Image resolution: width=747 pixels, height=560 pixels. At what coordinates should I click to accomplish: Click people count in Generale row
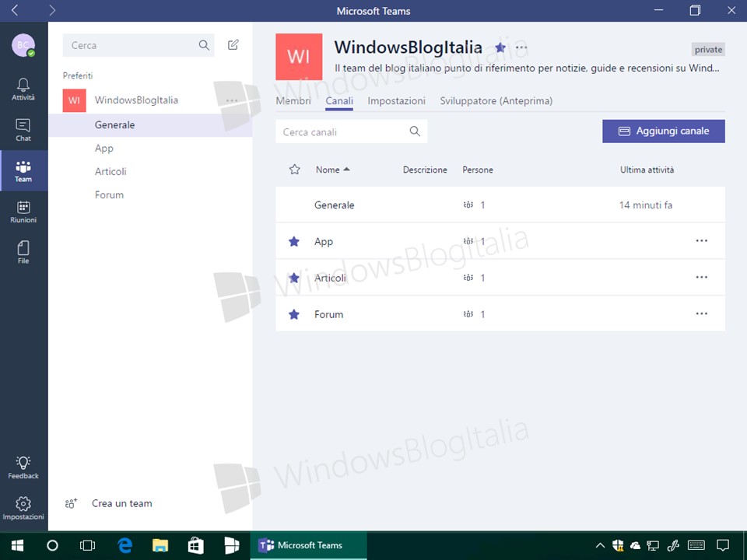click(x=474, y=205)
